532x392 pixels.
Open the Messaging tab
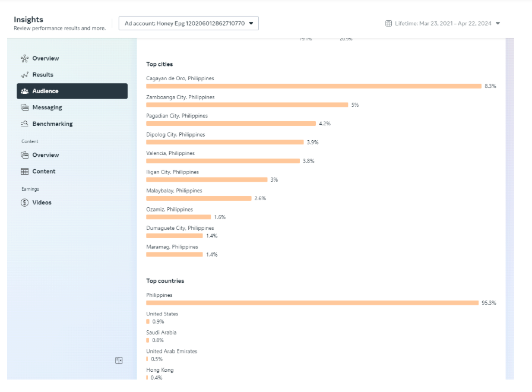coord(47,108)
